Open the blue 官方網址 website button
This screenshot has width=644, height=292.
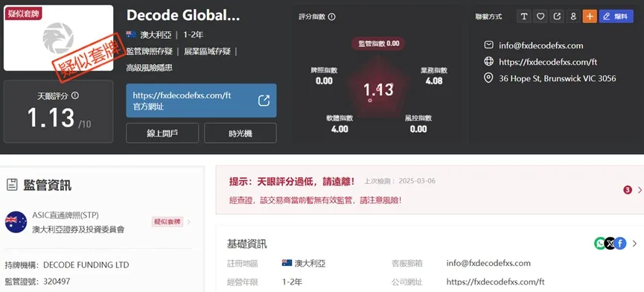201,101
